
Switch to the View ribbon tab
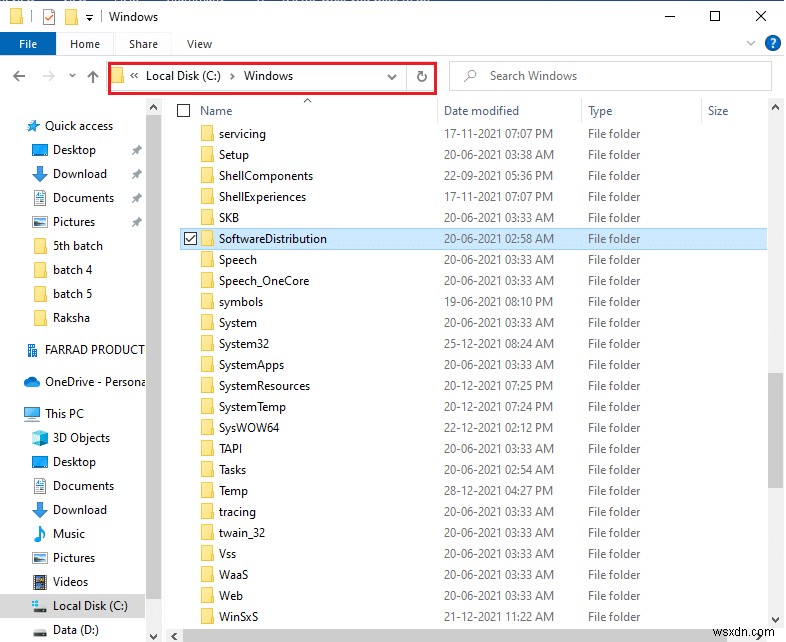200,44
